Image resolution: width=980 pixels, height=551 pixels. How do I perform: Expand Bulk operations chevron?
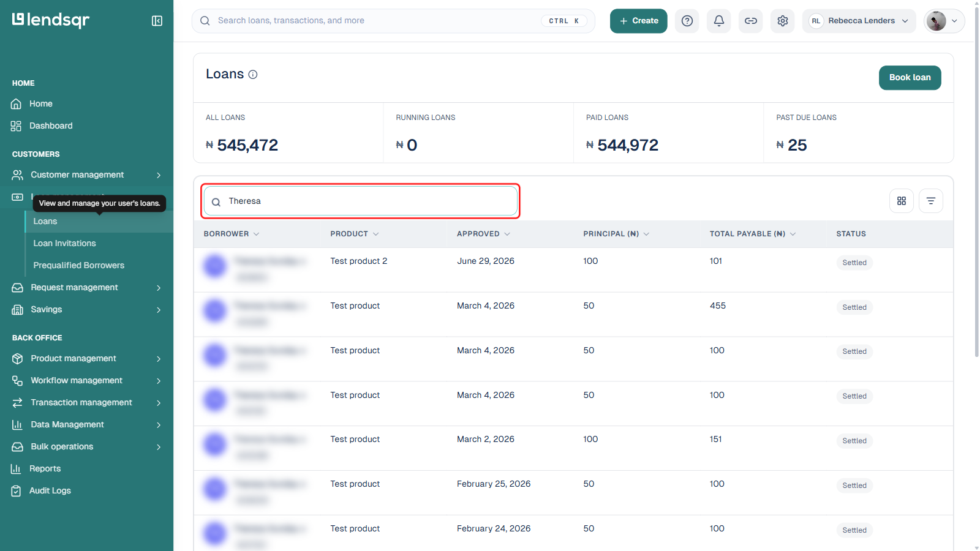[x=159, y=447]
